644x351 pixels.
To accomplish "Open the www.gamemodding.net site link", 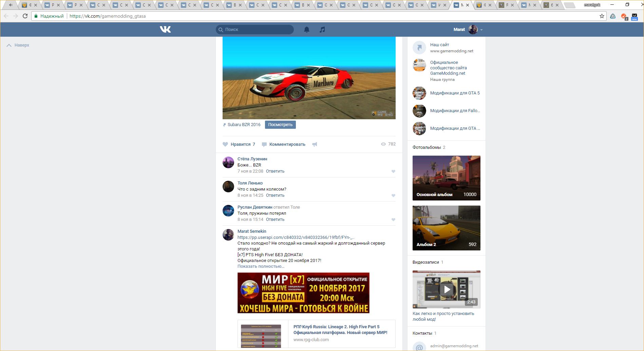I will [x=452, y=51].
